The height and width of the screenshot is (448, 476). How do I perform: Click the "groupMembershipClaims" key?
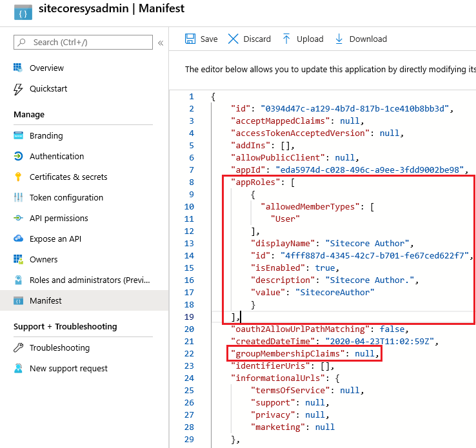[288, 353]
